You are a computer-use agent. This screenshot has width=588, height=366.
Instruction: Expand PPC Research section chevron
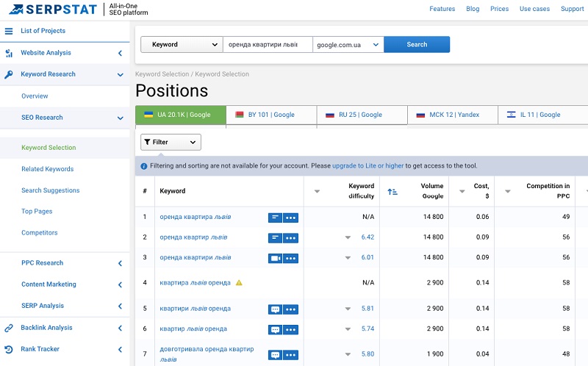click(120, 263)
